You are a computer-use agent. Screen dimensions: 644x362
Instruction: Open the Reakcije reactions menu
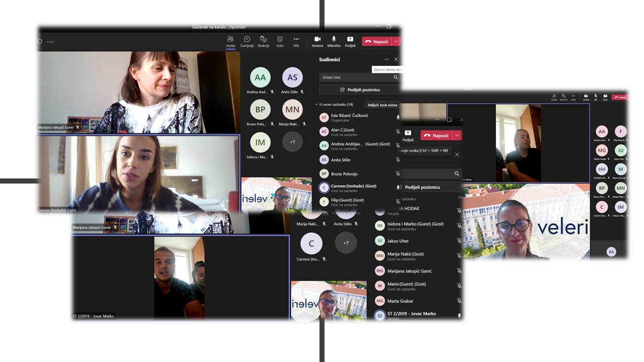click(x=263, y=41)
